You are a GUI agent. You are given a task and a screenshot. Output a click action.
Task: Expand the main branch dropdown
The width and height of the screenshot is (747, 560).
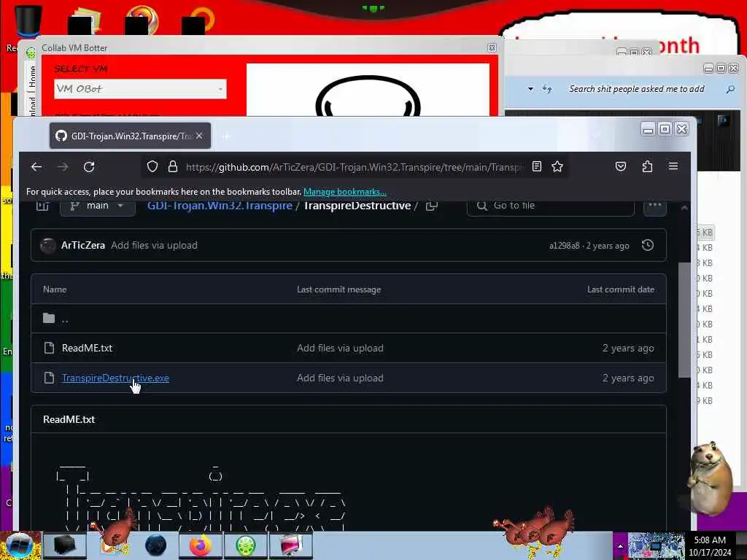click(98, 206)
